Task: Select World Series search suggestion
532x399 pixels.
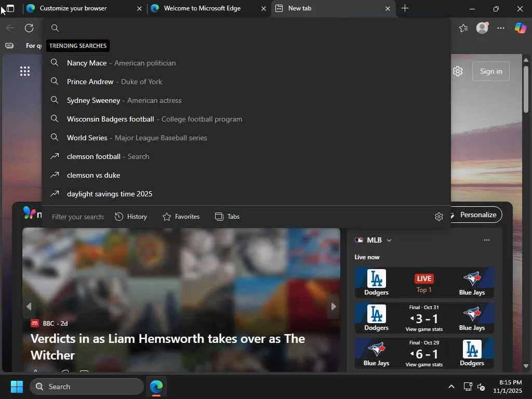Action: click(x=246, y=137)
